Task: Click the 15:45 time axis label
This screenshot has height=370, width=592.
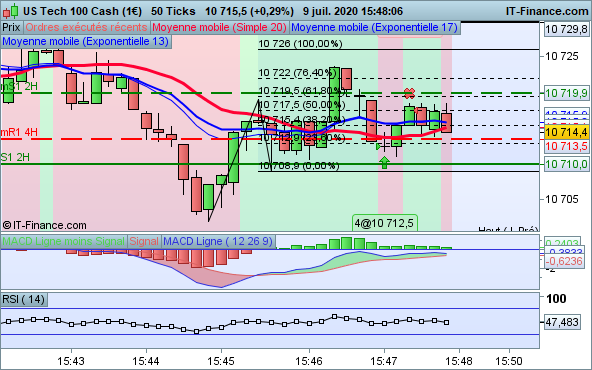Action: click(221, 361)
